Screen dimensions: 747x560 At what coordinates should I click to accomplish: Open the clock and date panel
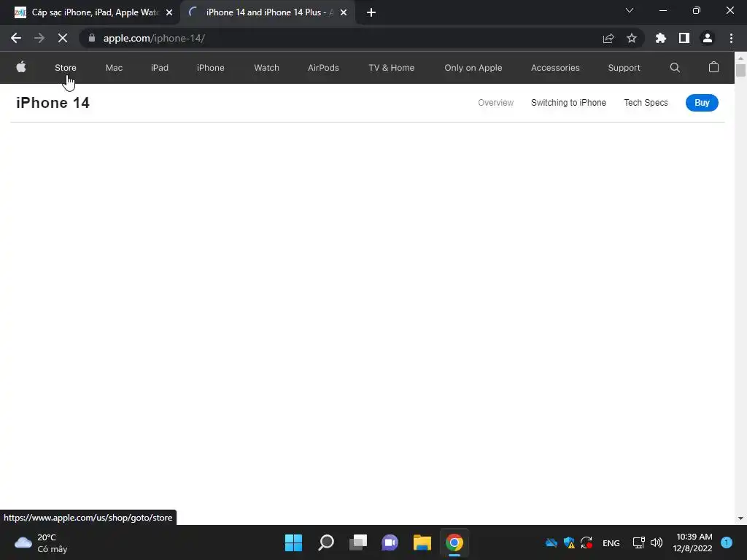[692, 542]
